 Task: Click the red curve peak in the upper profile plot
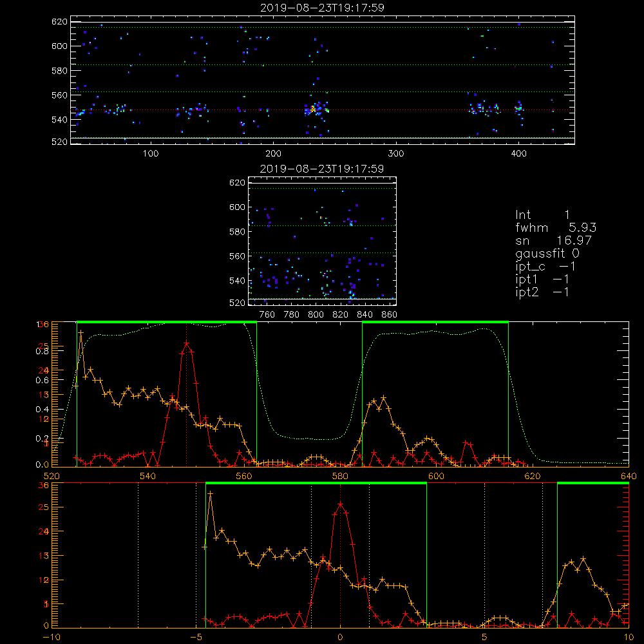pyautogui.click(x=187, y=343)
